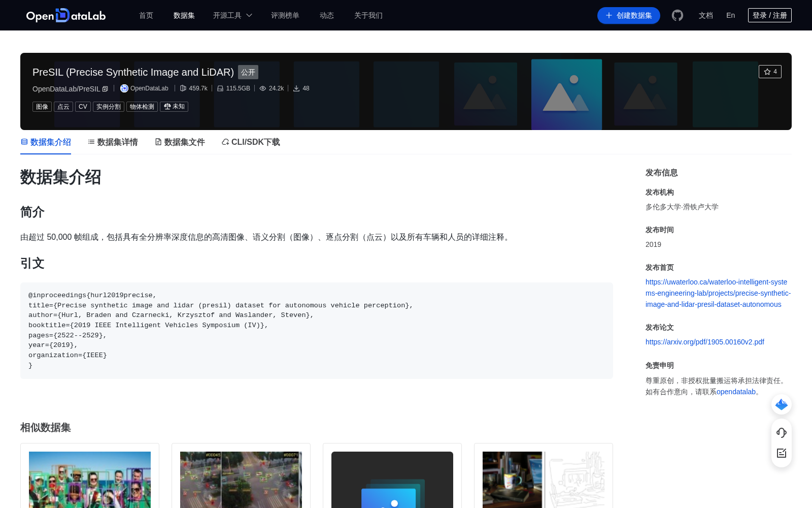Open 数据集 in top navigation
The width and height of the screenshot is (812, 508).
click(184, 15)
